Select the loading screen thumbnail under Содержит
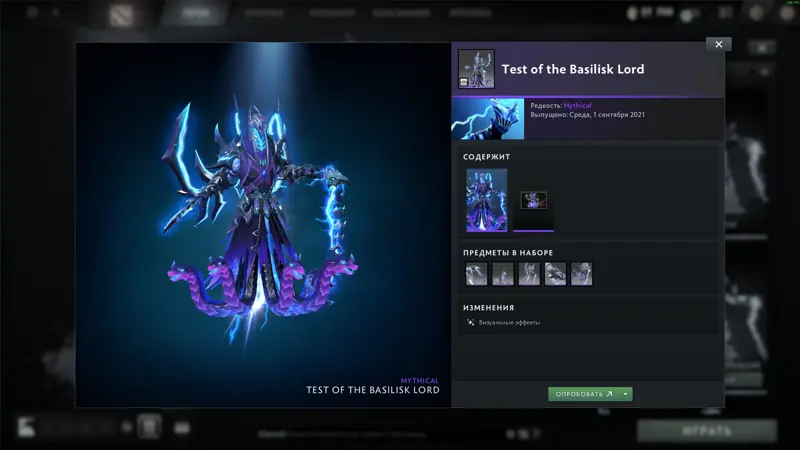The height and width of the screenshot is (450, 800). (x=534, y=201)
